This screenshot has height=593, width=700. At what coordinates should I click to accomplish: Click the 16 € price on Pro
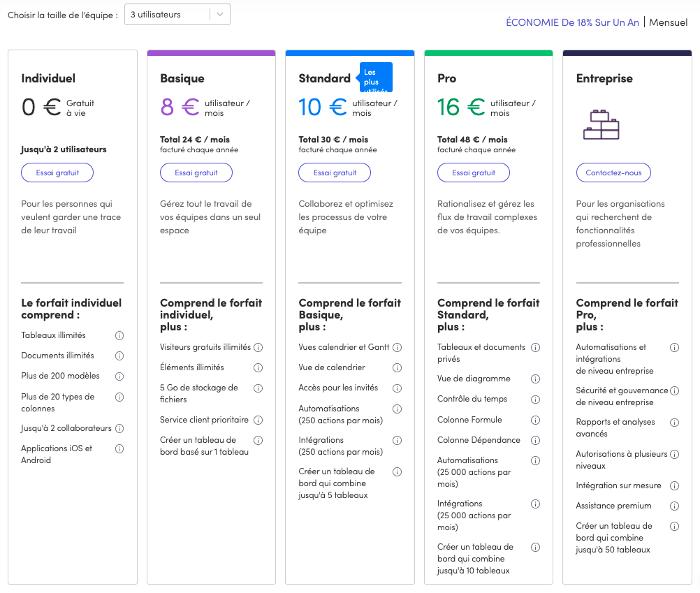point(460,107)
